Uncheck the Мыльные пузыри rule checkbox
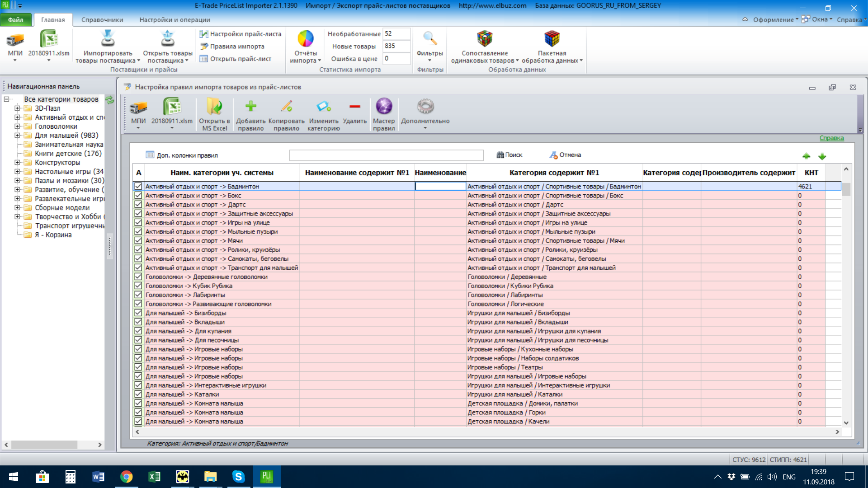868x488 pixels. (x=138, y=231)
